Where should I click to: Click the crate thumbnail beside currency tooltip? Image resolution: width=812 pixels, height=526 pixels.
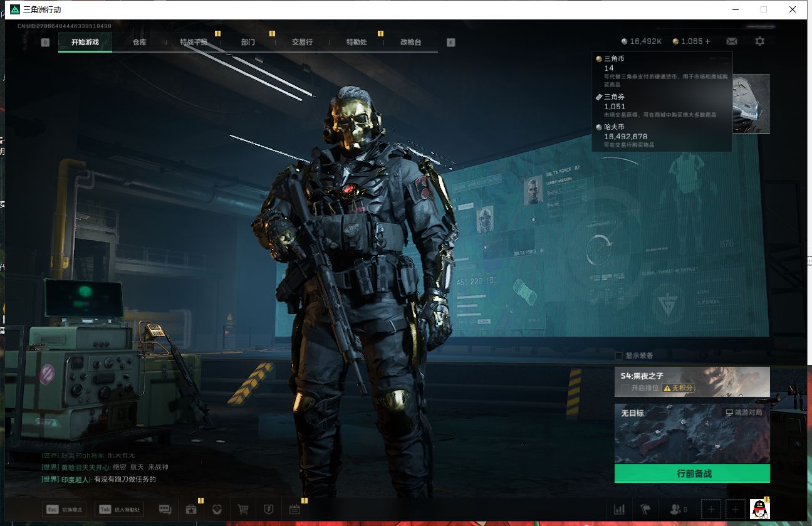(751, 104)
